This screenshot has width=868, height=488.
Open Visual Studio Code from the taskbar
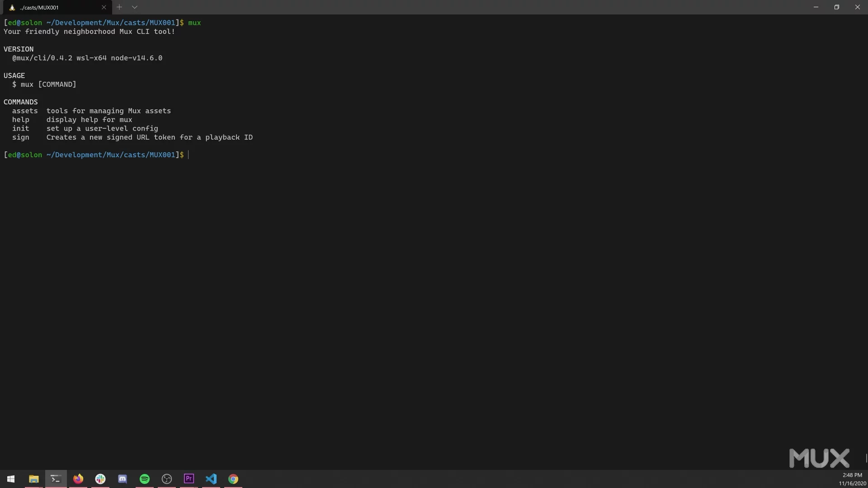(x=211, y=479)
